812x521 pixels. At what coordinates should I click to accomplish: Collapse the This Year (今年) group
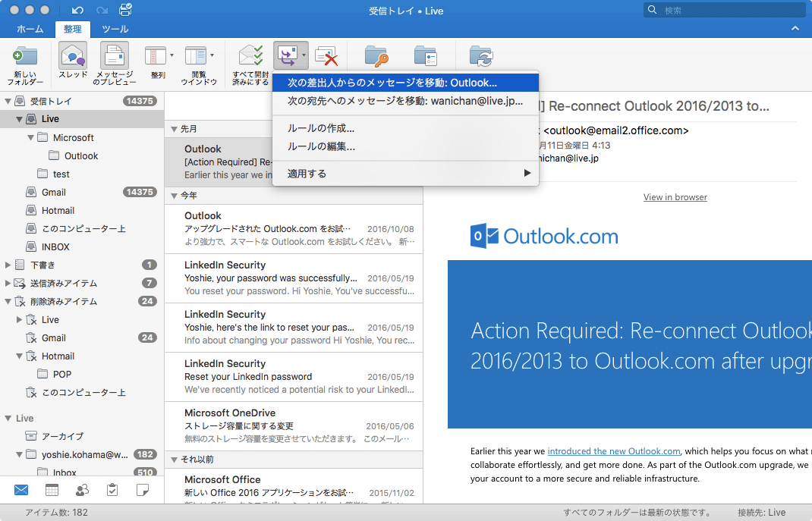(174, 196)
